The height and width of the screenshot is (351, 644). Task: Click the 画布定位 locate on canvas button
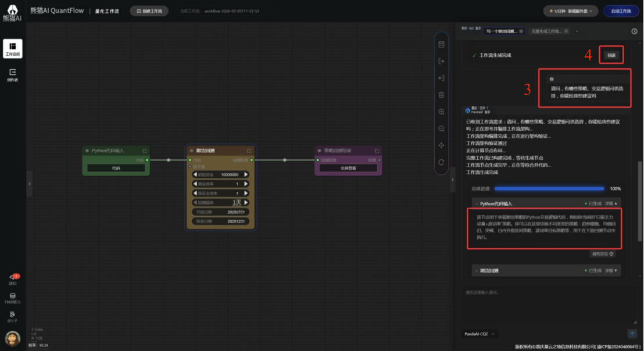[603, 254]
